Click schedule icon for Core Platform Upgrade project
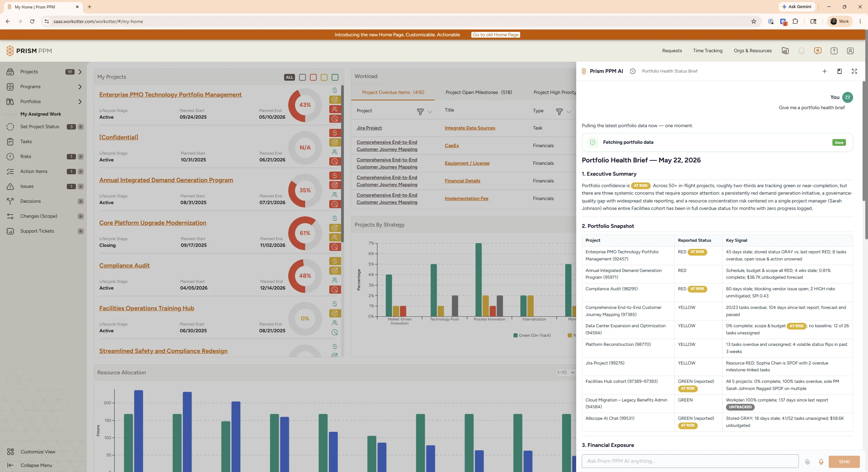 click(x=335, y=247)
